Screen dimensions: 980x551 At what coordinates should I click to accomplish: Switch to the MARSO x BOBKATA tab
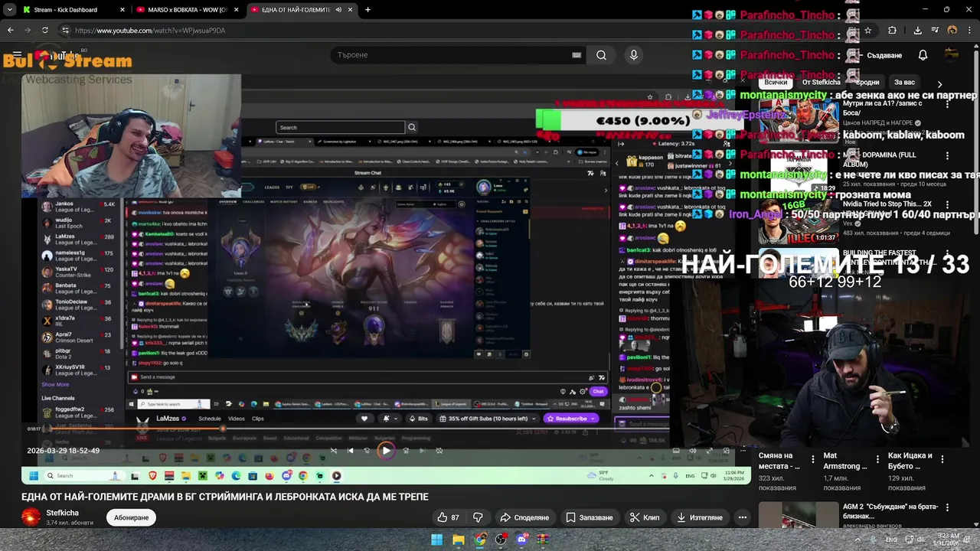pyautogui.click(x=189, y=10)
